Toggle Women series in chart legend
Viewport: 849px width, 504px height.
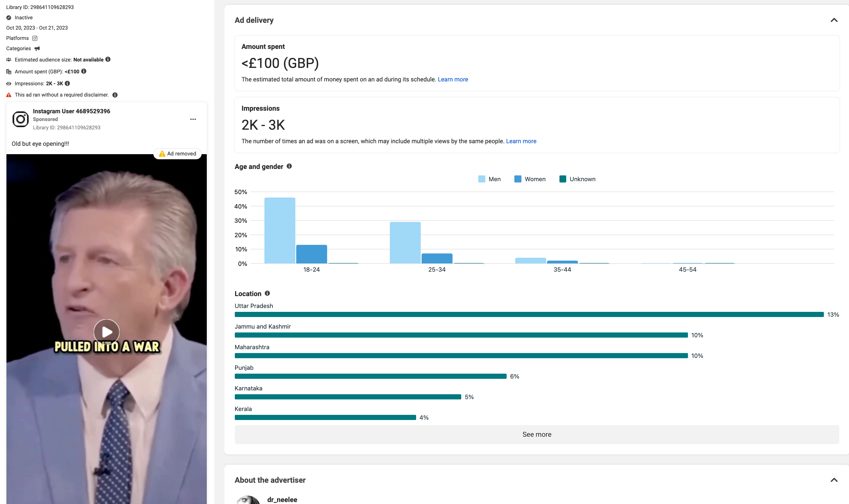coord(529,179)
